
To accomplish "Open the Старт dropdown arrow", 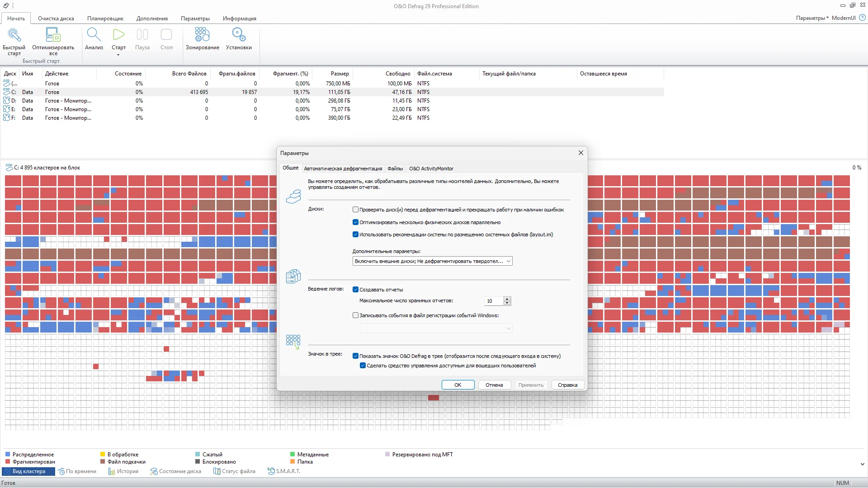I will tap(118, 55).
